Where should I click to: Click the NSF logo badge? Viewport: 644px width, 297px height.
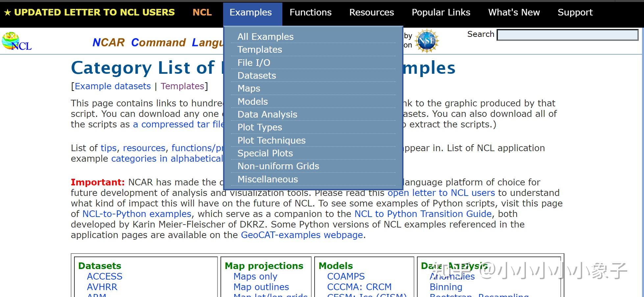(426, 41)
